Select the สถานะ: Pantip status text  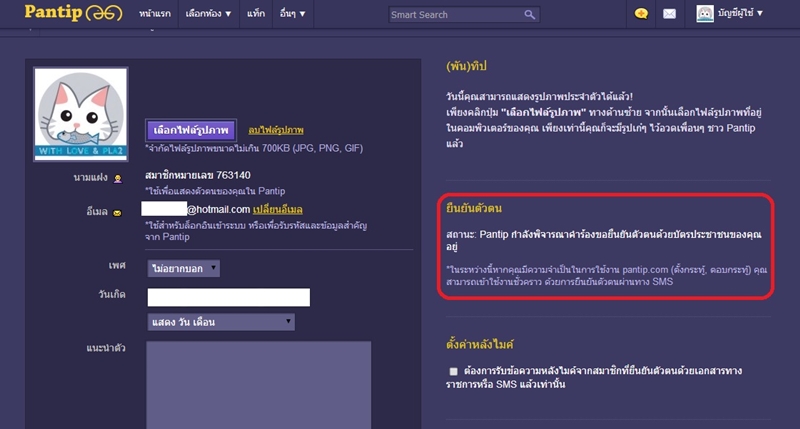click(604, 240)
